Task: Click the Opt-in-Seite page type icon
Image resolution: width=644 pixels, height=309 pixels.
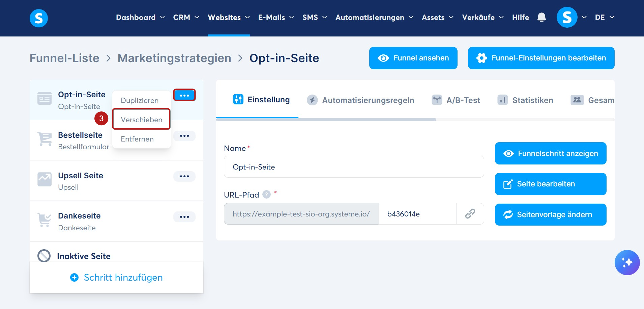Action: click(45, 98)
